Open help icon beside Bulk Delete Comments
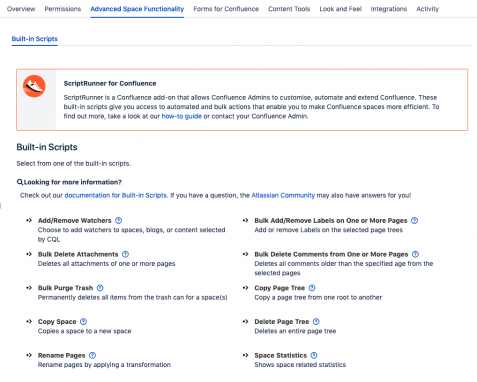This screenshot has width=477, height=382. pyautogui.click(x=415, y=254)
